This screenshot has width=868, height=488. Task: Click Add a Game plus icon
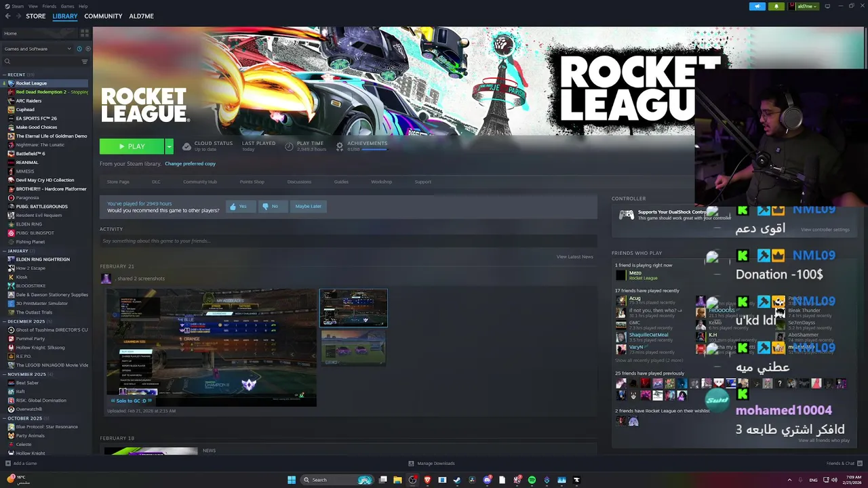pos(8,464)
